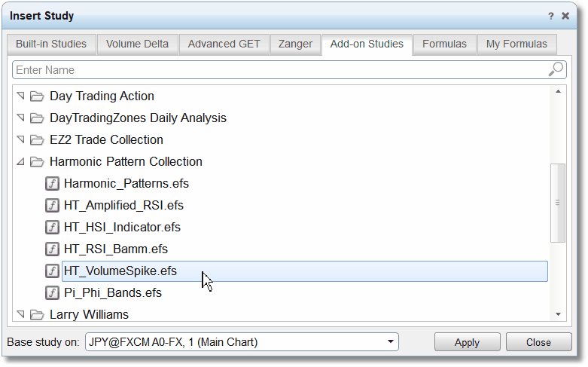Click the Harmonic_Patterns.efs formula icon
Viewport: 588px width, 367px height.
click(x=52, y=184)
